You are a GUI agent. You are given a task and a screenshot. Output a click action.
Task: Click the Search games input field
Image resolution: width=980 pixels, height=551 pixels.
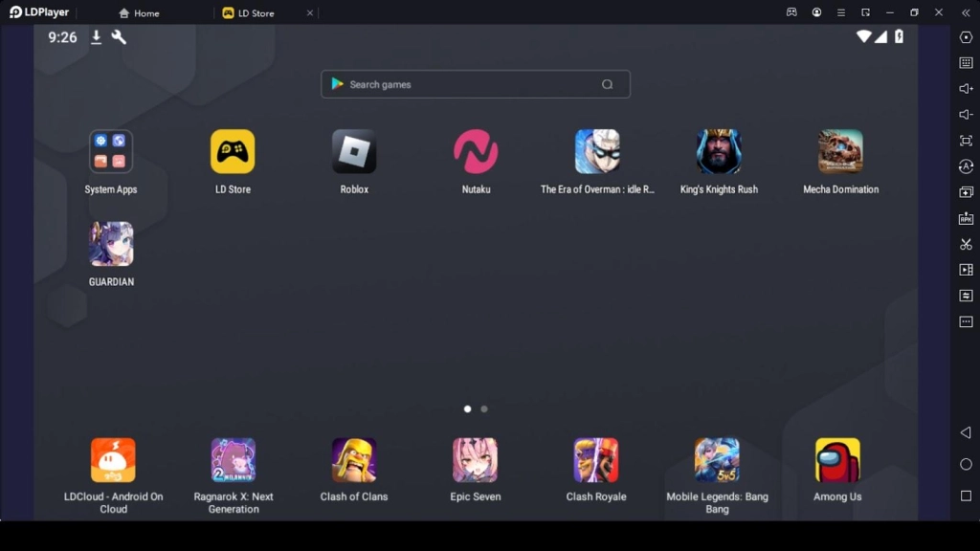(475, 84)
